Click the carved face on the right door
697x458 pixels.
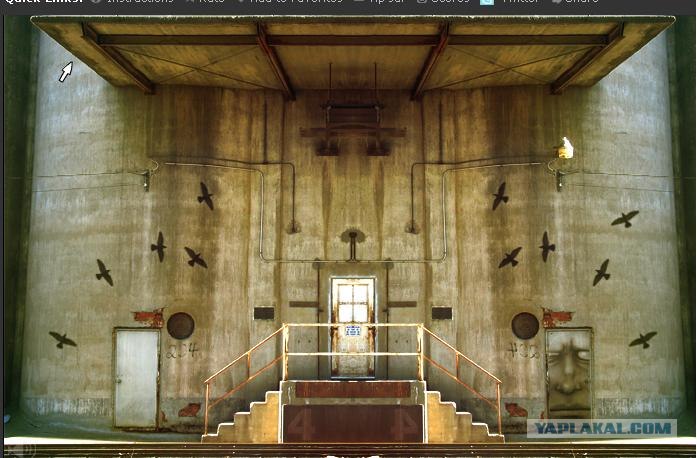click(569, 374)
